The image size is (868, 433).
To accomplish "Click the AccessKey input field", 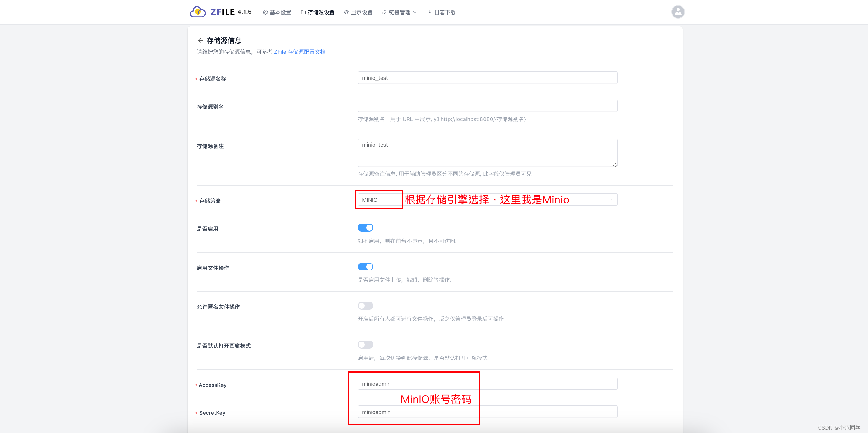I will pyautogui.click(x=487, y=384).
